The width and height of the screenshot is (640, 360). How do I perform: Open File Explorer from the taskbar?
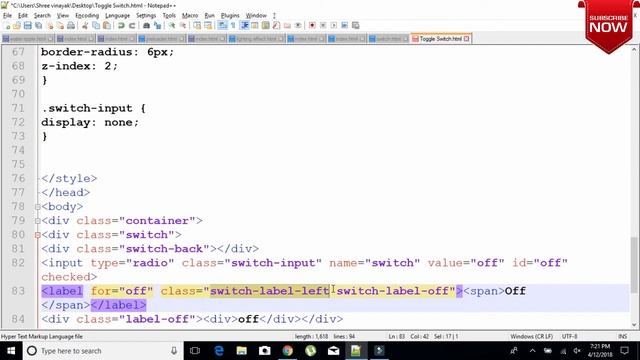click(242, 351)
